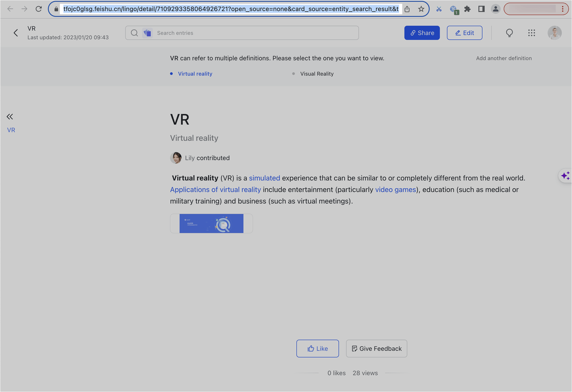
Task: Follow the 'simulated' hyperlink
Action: tap(265, 178)
